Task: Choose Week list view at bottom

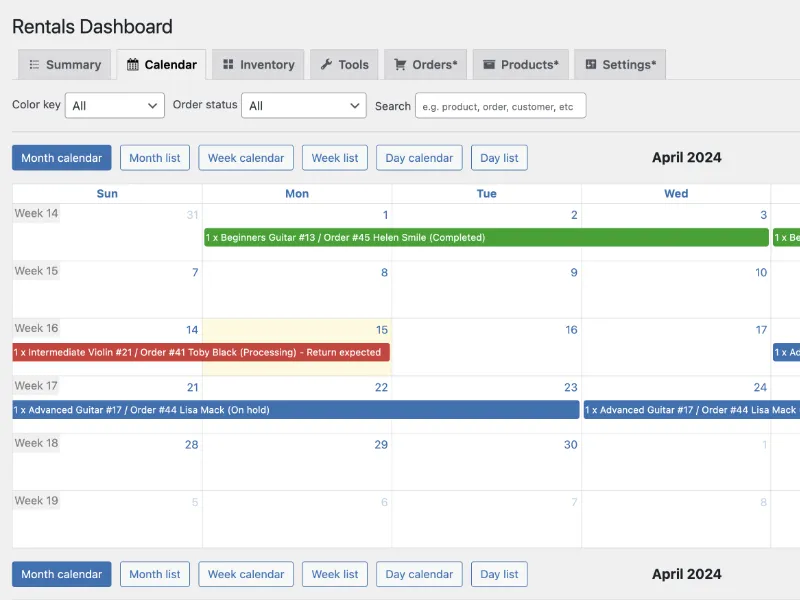Action: pyautogui.click(x=335, y=574)
